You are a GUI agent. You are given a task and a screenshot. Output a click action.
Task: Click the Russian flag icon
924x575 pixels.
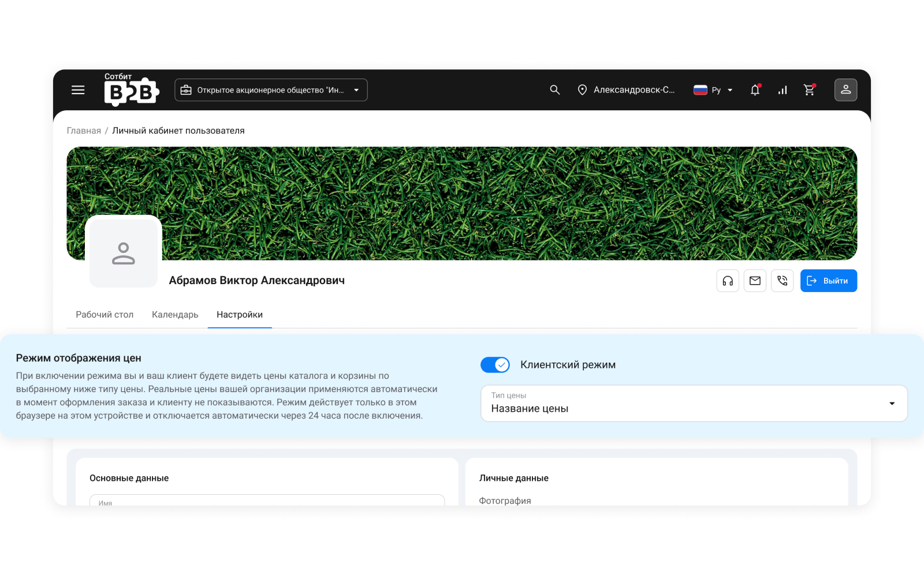(701, 90)
